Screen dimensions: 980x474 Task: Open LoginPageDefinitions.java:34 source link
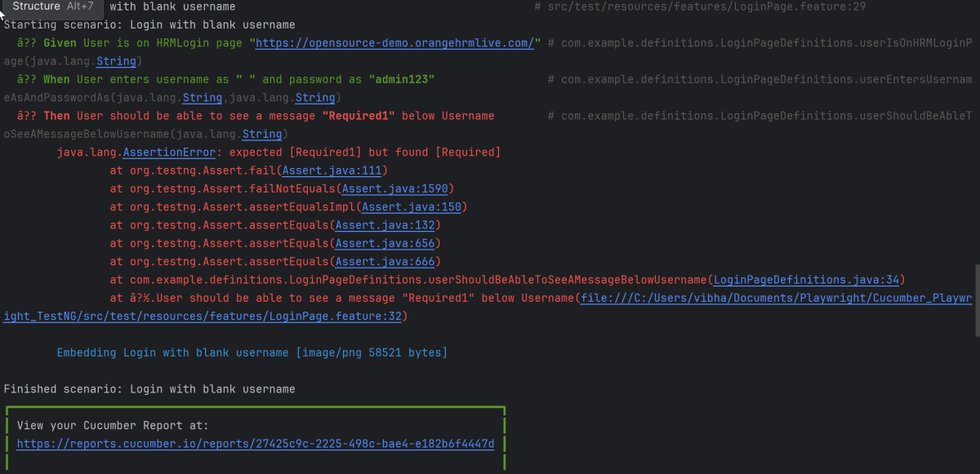(806, 280)
